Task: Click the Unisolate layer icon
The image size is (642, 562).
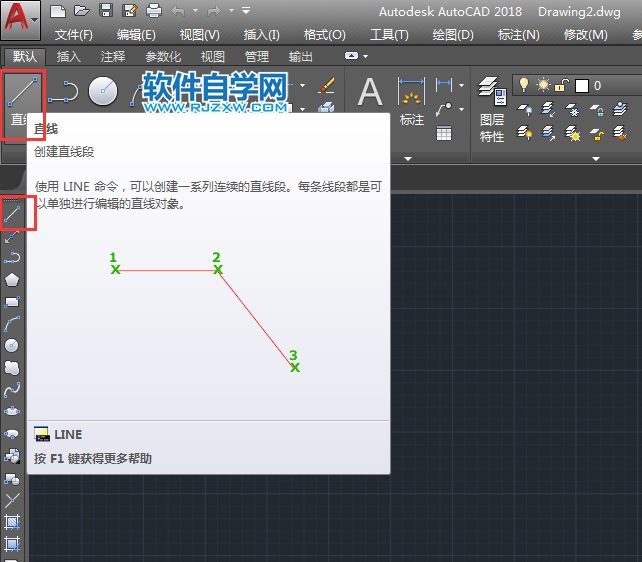Action: [x=548, y=133]
